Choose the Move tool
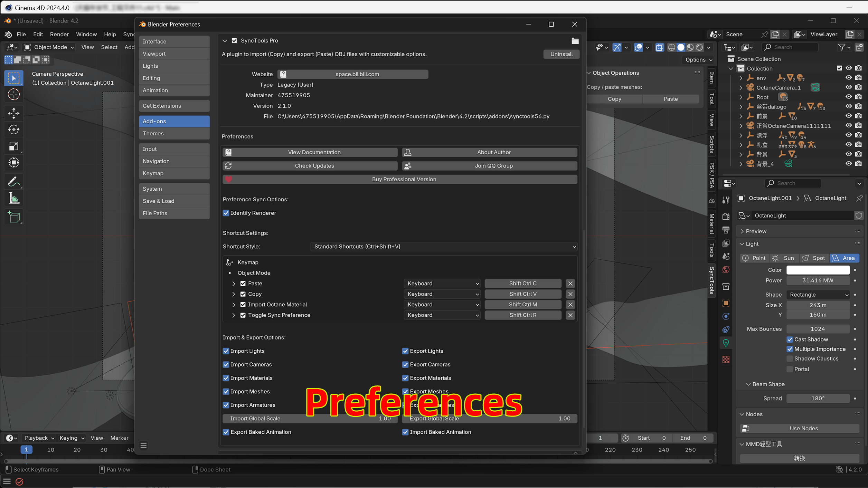 point(14,113)
